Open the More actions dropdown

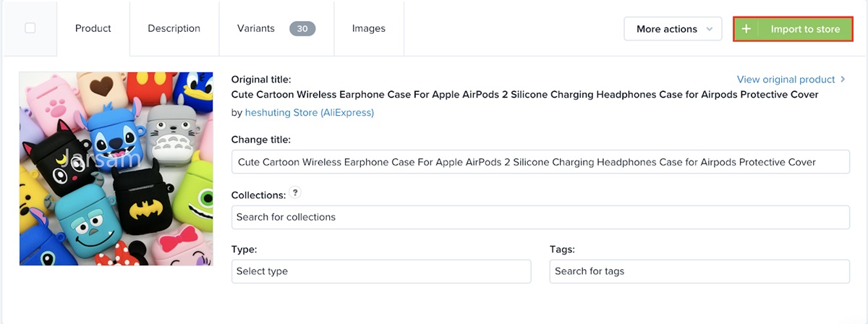point(673,29)
